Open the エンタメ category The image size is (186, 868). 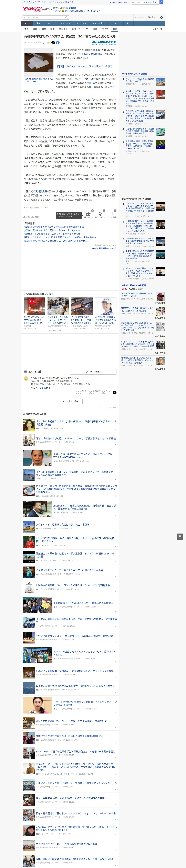pyautogui.click(x=63, y=29)
